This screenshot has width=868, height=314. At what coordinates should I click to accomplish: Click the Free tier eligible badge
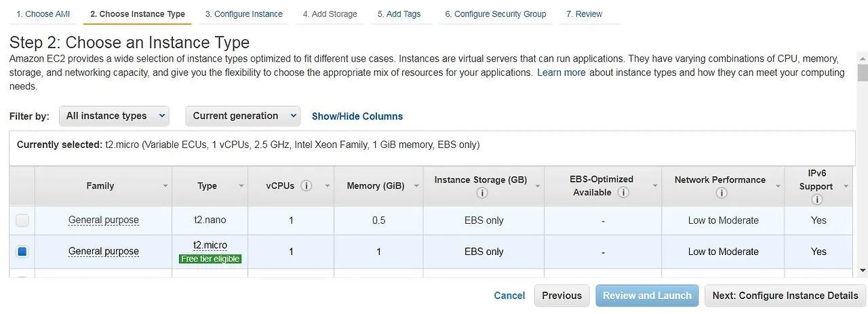(x=210, y=259)
